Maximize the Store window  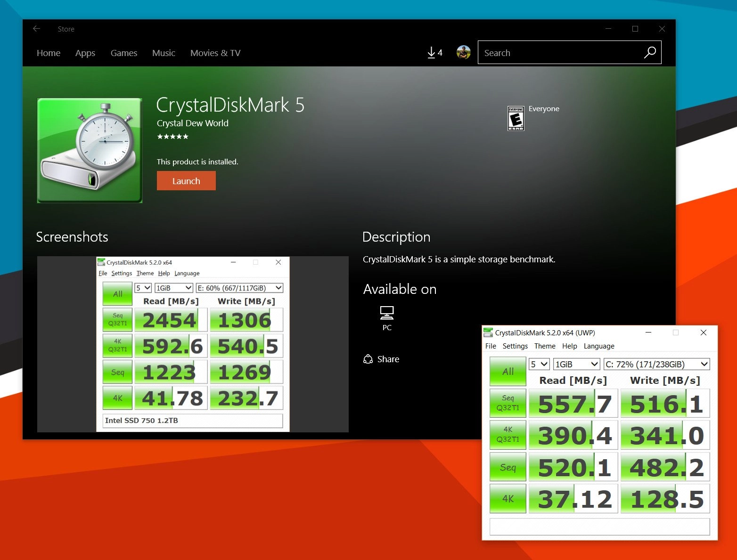click(x=635, y=29)
